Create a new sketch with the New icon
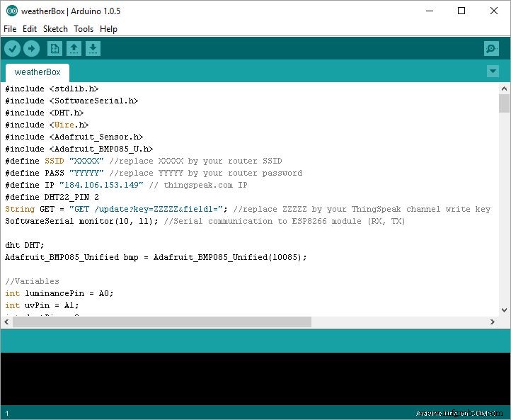Screen dimensions: 511x420 click(x=54, y=48)
